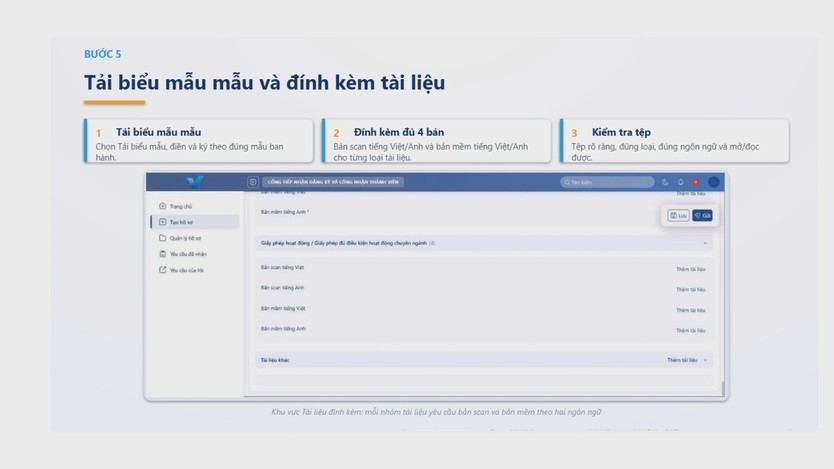Open the user avatar circle
Screen dimensions: 834x469
(714, 182)
